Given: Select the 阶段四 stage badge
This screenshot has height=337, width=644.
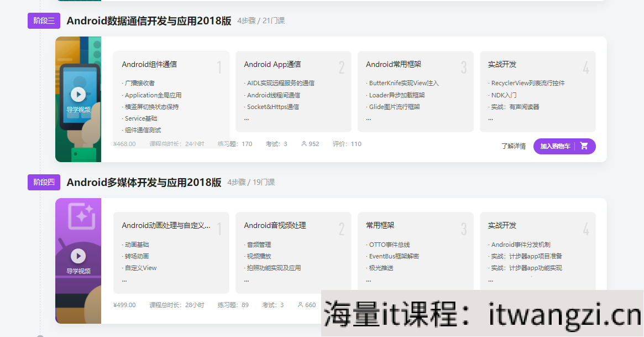Looking at the screenshot, I should [x=44, y=182].
